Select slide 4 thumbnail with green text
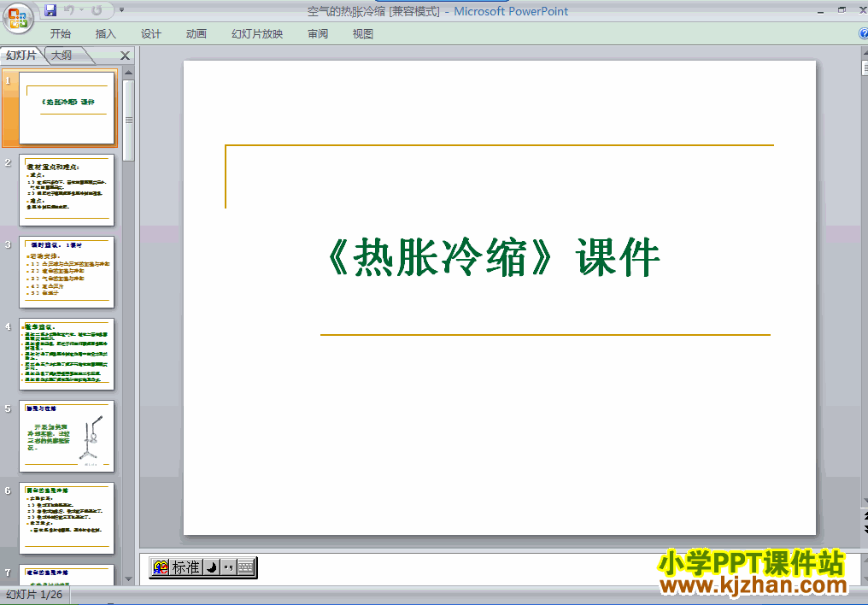 tap(67, 354)
